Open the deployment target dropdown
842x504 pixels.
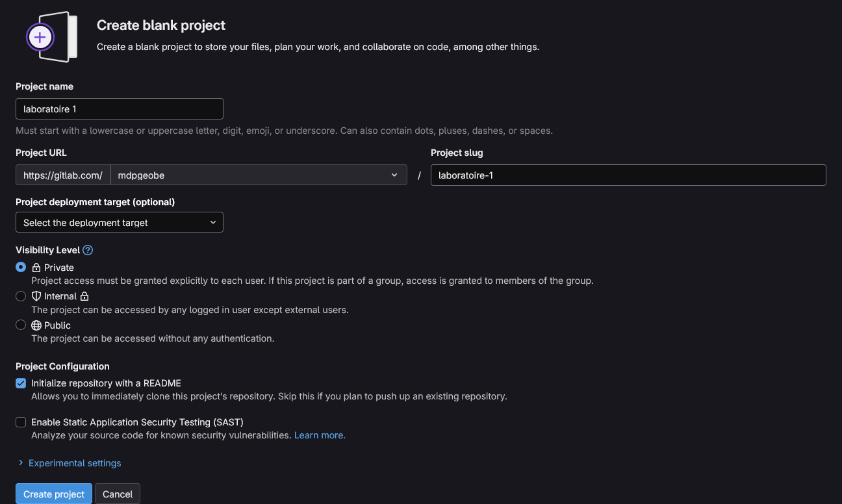coord(120,222)
